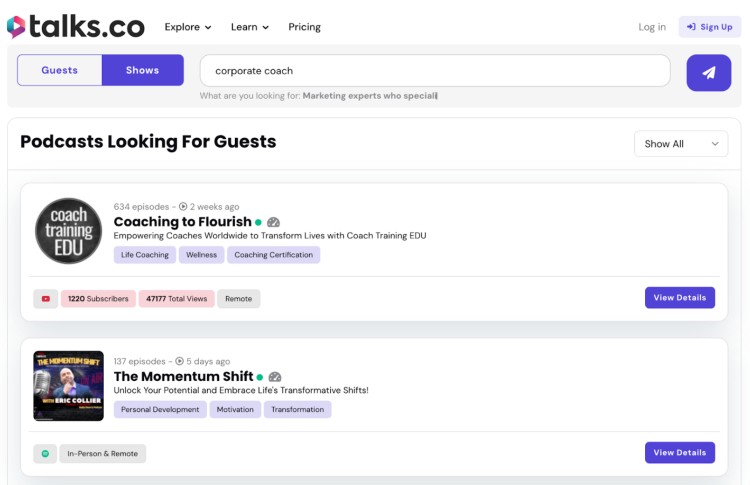Select the Motivation tag
This screenshot has width=750, height=485.
(235, 409)
